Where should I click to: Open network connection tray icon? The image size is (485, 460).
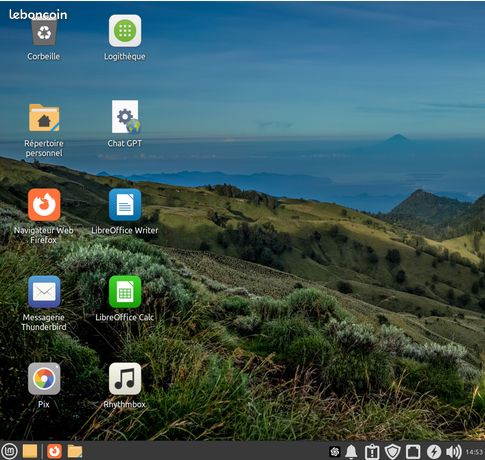[413, 452]
